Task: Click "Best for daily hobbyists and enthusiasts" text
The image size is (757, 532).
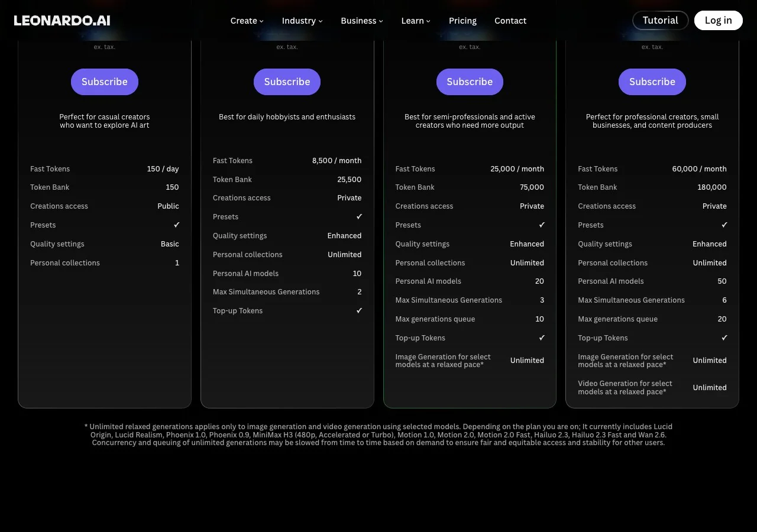Action: click(x=287, y=117)
